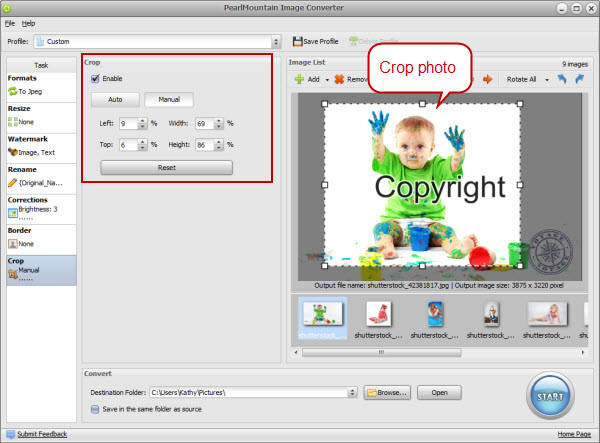
Task: Open the Help menu
Action: coord(28,22)
